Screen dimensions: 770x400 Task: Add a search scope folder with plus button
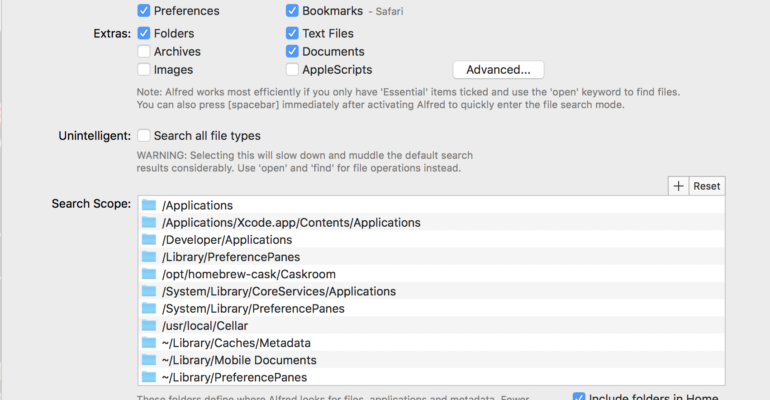coord(678,186)
